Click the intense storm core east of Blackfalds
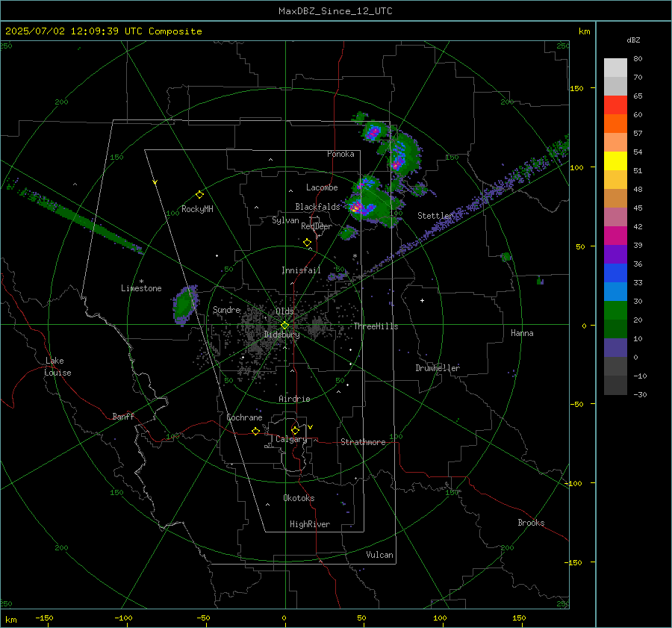The height and width of the screenshot is (628, 672). pos(355,209)
